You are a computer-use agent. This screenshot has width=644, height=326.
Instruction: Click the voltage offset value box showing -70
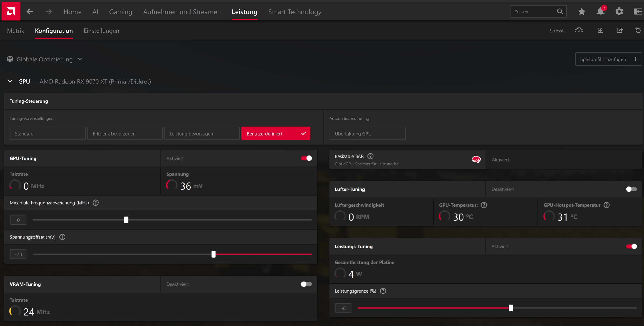(18, 254)
